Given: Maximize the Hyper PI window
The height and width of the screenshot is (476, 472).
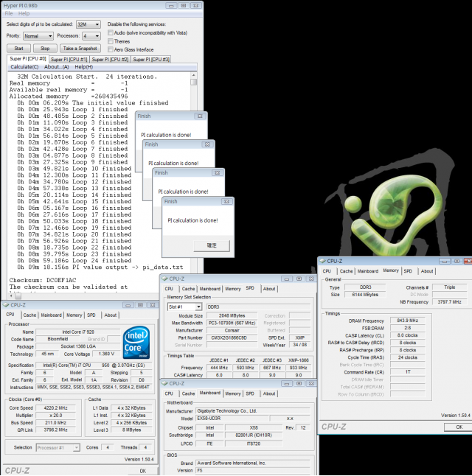Looking at the screenshot, I should click(x=184, y=5).
